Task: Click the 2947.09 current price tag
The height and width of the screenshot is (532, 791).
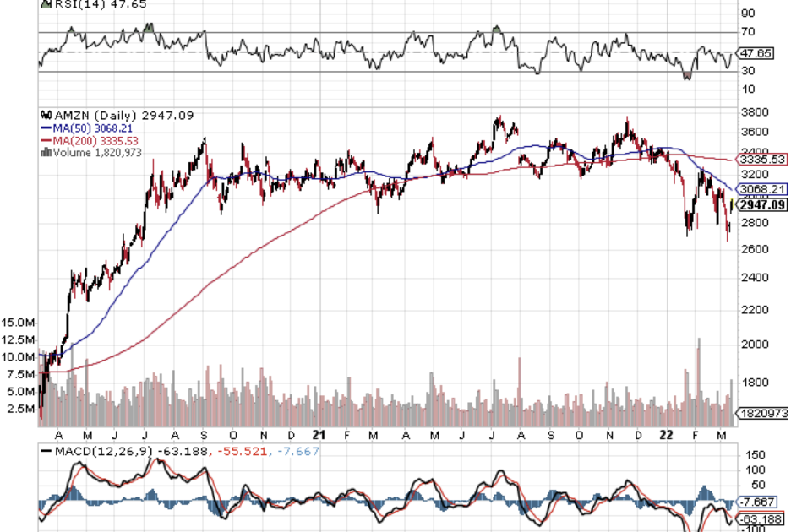Action: click(761, 204)
